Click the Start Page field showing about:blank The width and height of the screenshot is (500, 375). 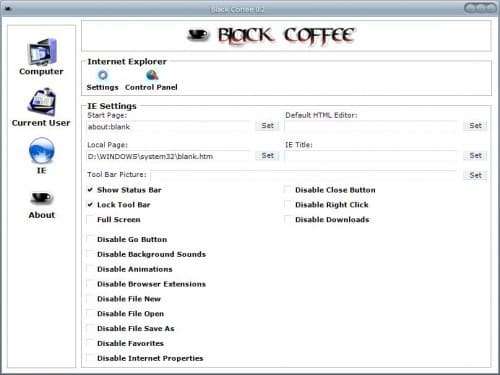(168, 127)
